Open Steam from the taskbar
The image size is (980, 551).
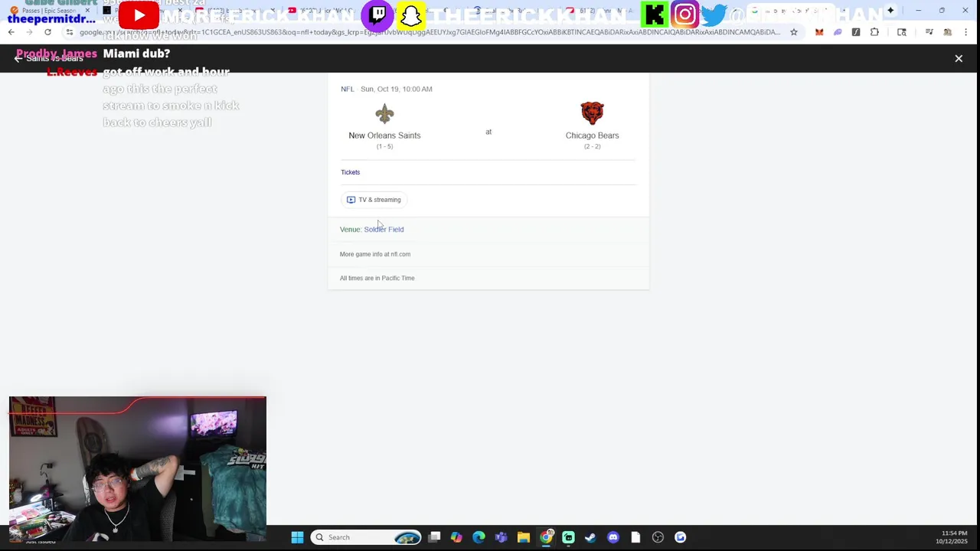pos(590,537)
